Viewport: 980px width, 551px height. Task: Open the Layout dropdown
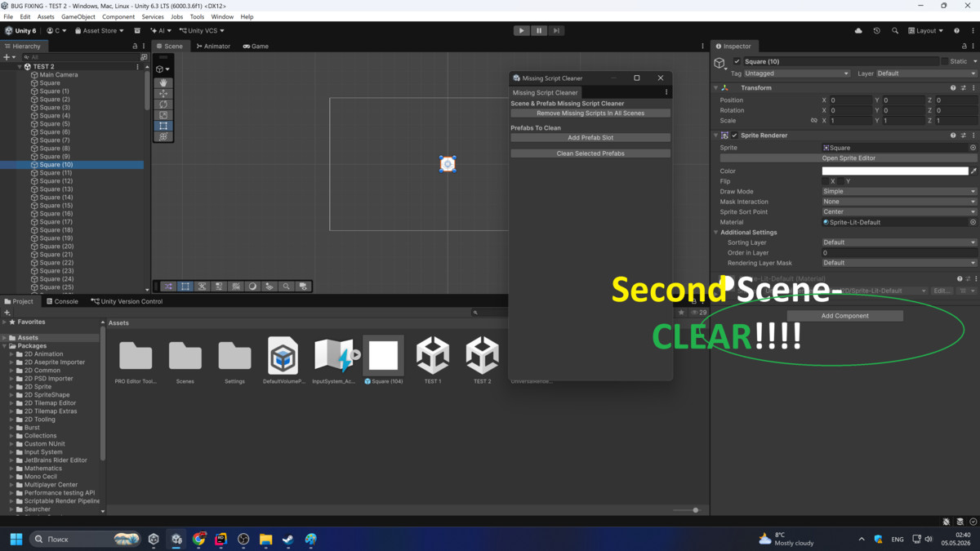[925, 30]
